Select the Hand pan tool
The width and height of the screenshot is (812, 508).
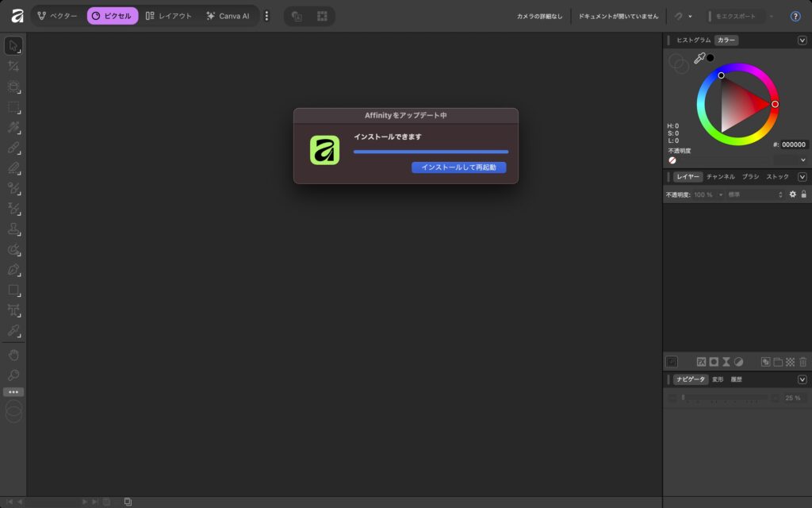pos(13,354)
